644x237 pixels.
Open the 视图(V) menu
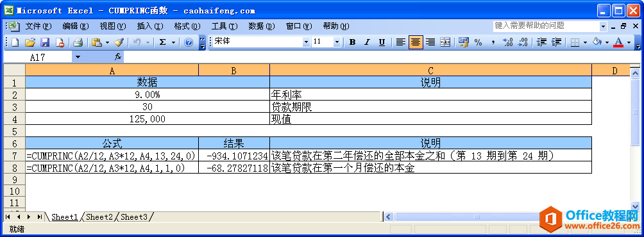[x=113, y=26]
